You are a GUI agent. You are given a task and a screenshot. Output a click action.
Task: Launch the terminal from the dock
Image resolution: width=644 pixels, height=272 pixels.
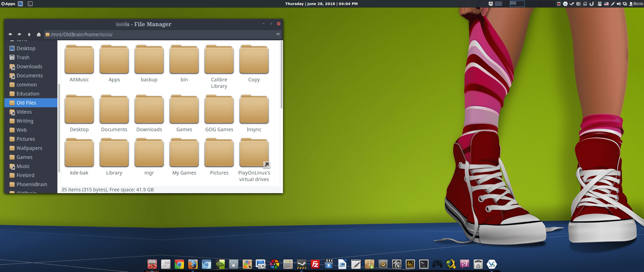click(424, 264)
